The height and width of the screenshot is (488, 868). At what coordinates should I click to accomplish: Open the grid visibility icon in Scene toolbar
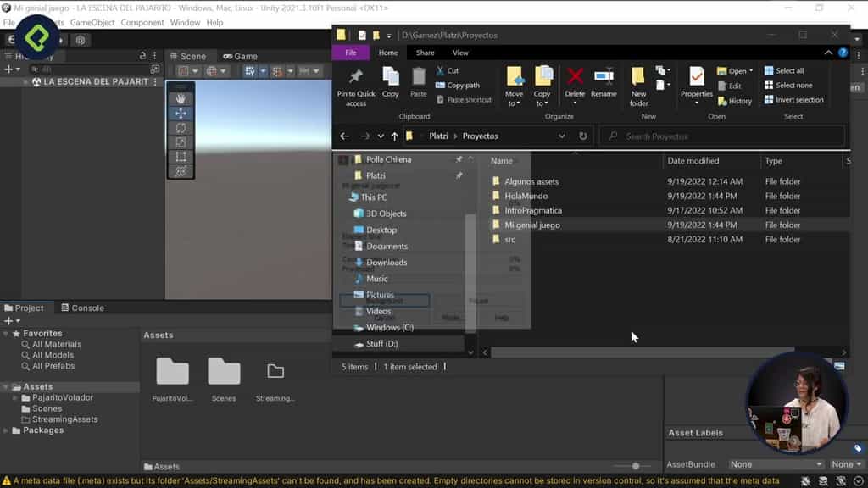(248, 69)
